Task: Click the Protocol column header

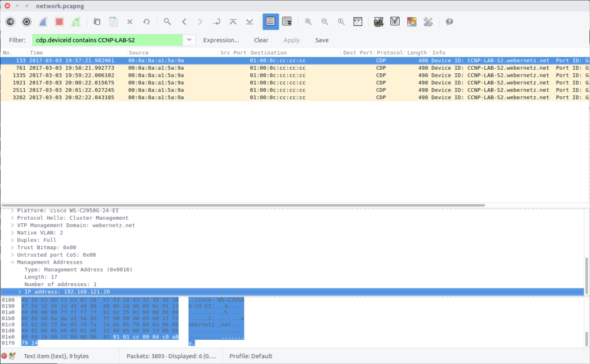Action: click(x=389, y=52)
